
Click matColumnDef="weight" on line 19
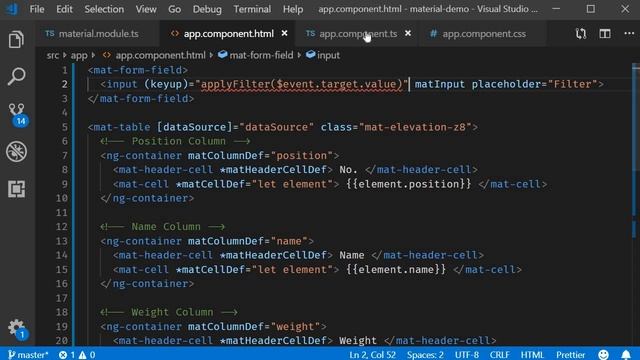254,327
